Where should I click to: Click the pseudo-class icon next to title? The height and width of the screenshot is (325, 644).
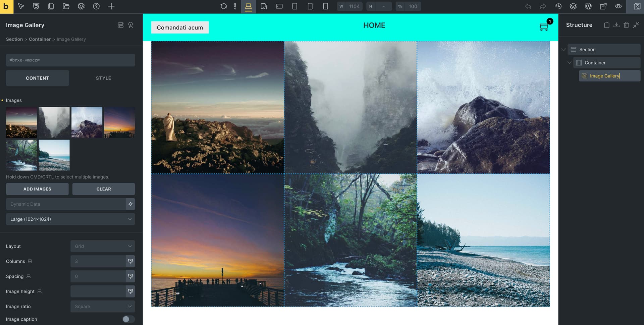click(131, 25)
